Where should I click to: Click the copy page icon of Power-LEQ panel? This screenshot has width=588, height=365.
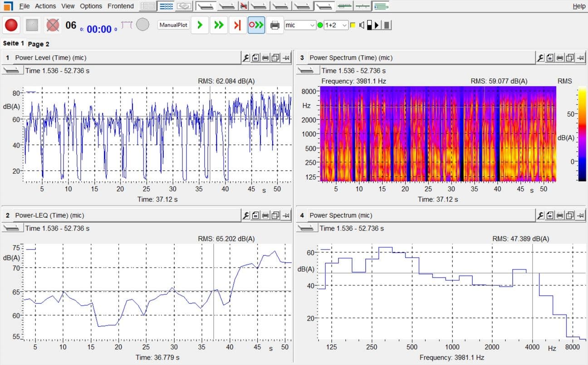(x=255, y=215)
